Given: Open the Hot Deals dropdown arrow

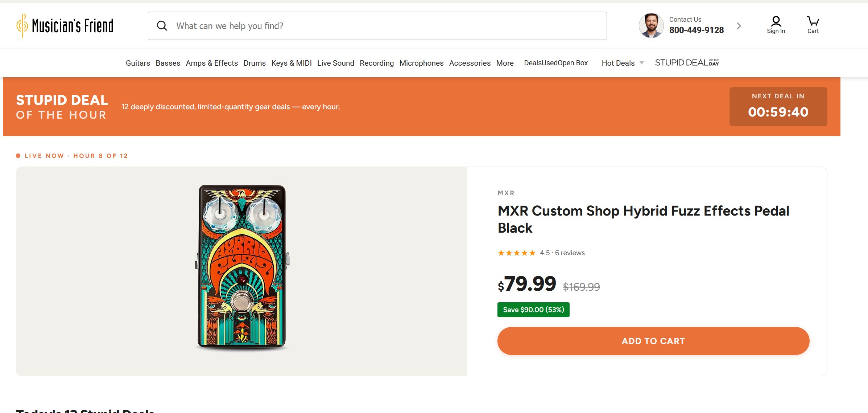Looking at the screenshot, I should (642, 63).
